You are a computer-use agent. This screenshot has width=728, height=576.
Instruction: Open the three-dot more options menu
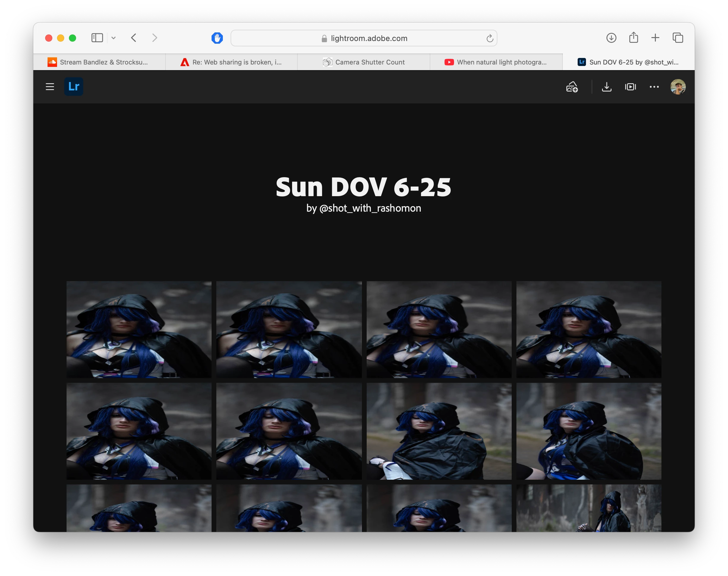(654, 87)
